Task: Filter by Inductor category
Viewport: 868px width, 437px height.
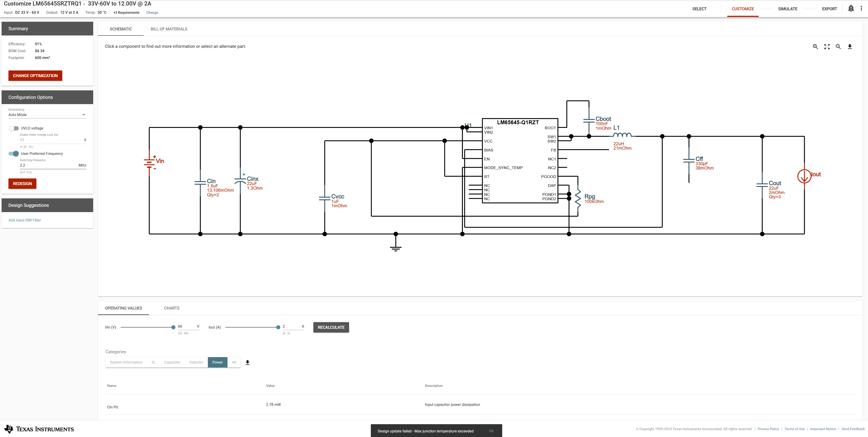Action: [196, 362]
